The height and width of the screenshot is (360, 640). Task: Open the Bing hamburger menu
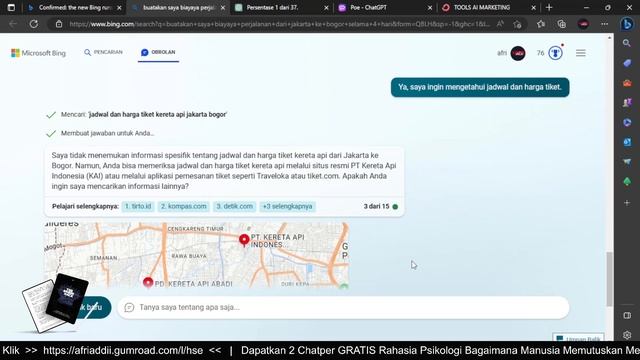click(581, 53)
